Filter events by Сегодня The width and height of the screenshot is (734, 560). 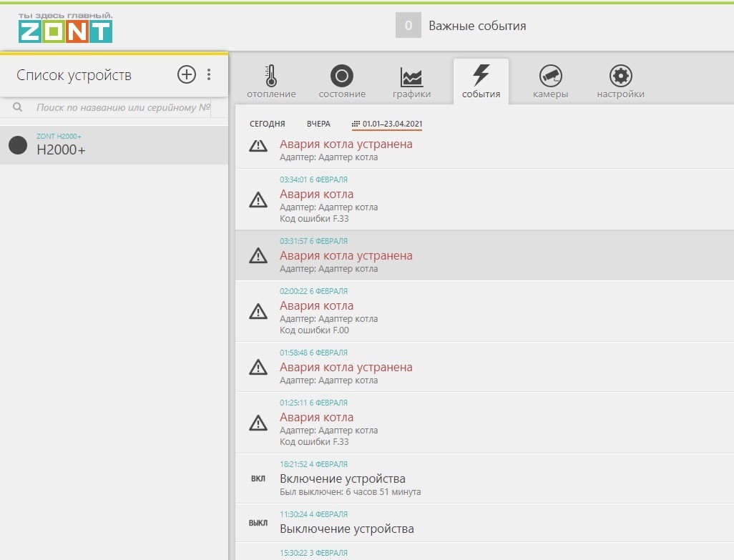click(x=267, y=124)
